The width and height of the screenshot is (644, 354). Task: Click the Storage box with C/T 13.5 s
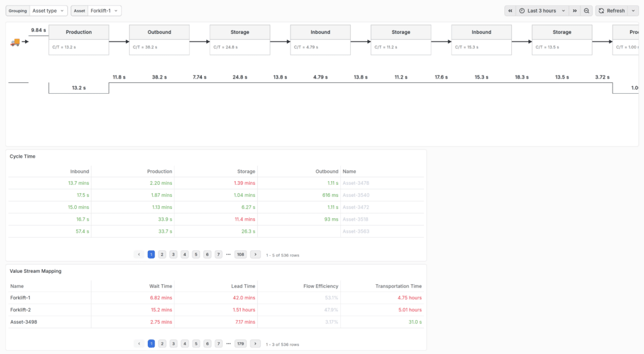point(562,40)
